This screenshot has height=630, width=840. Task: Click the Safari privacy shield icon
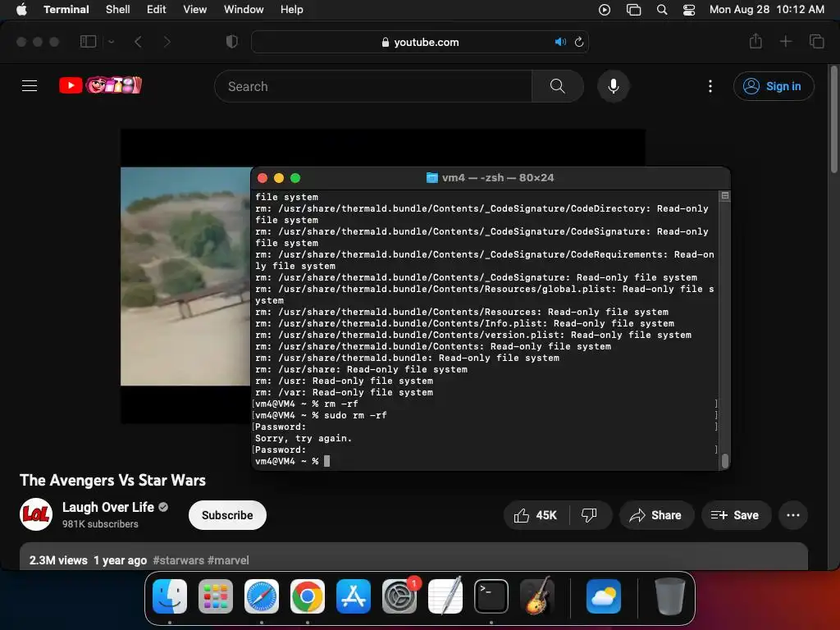tap(232, 41)
